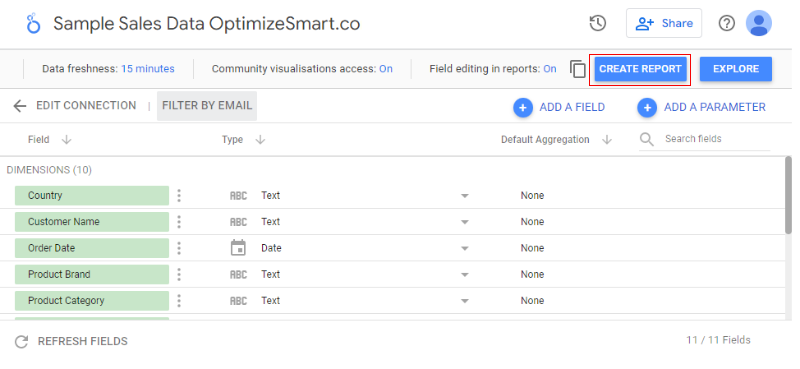The width and height of the screenshot is (800, 369).
Task: Open three-dot menu for Order Date field
Action: click(179, 248)
